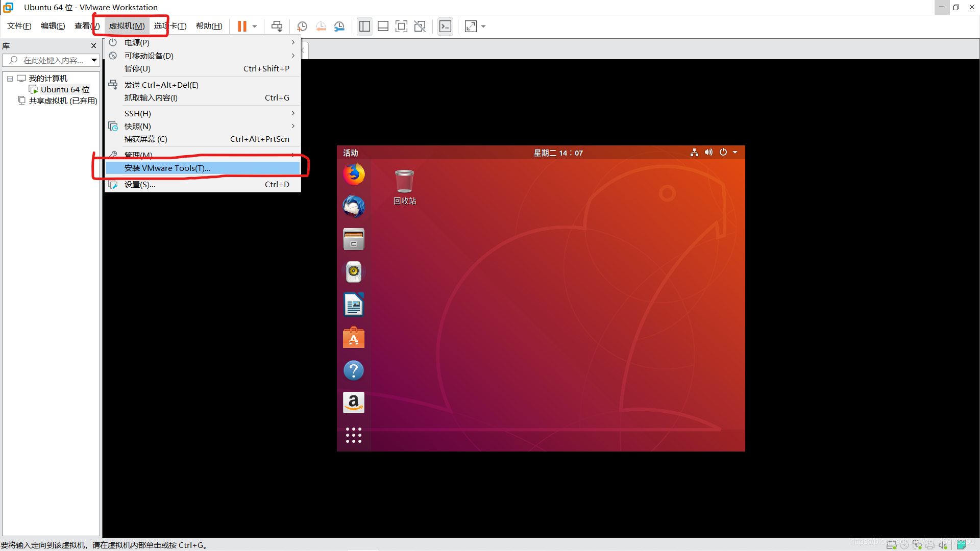Click the CD/DVD device status icon
Viewport: 980px width, 551px height.
904,545
